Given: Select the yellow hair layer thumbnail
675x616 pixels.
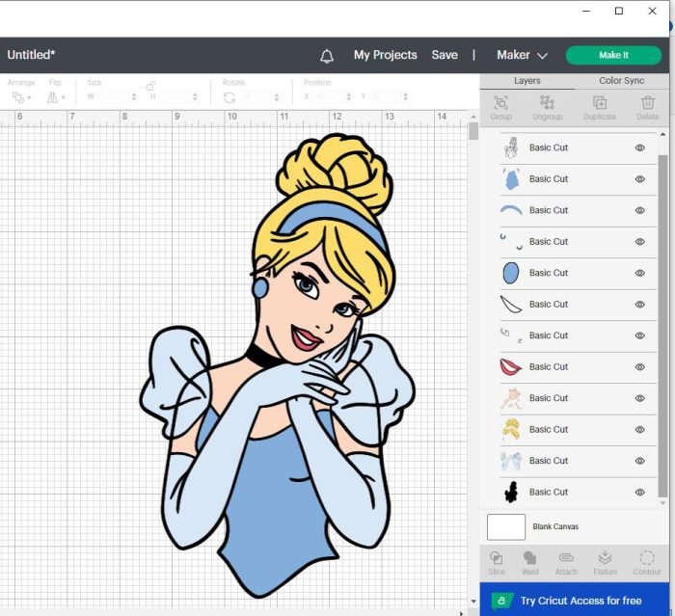Looking at the screenshot, I should [511, 429].
